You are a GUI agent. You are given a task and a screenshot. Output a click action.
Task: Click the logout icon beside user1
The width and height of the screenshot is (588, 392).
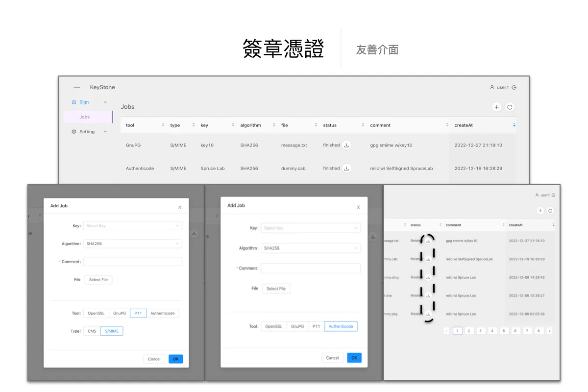[x=514, y=87]
